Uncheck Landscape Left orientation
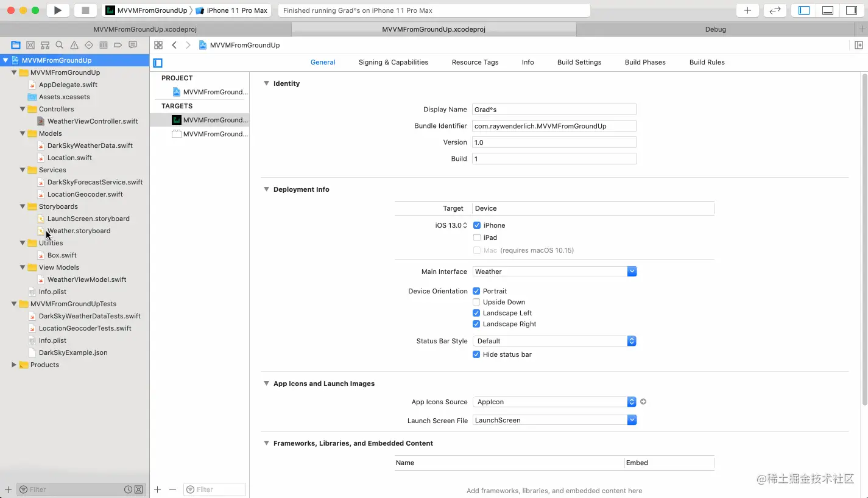Viewport: 868px width, 498px height. (476, 313)
